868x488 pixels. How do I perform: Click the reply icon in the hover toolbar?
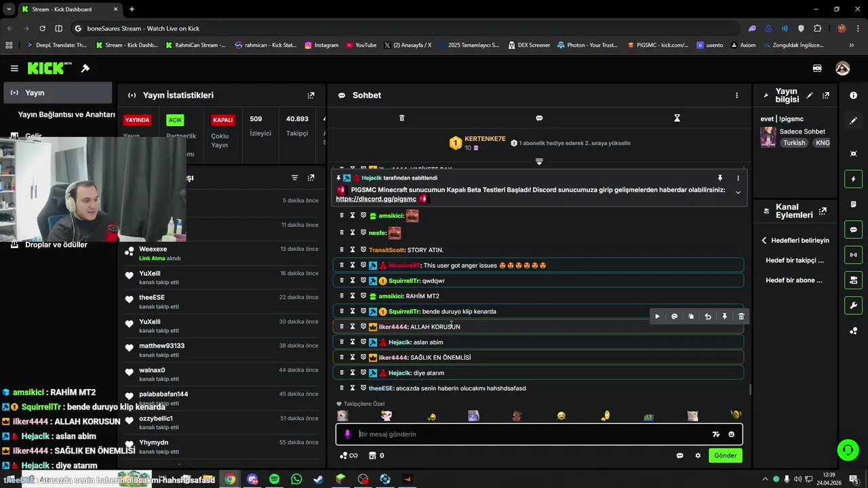coord(674,317)
